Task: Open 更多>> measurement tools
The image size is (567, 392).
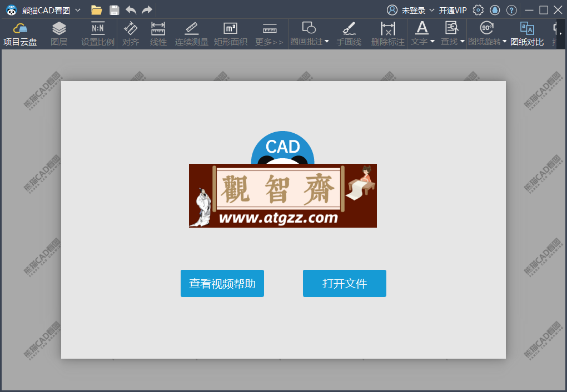Action: click(269, 34)
